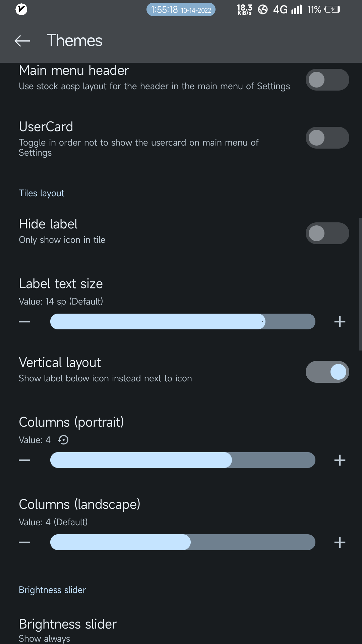Increase Columns (landscape) with plus icon
The height and width of the screenshot is (644, 362).
(340, 542)
